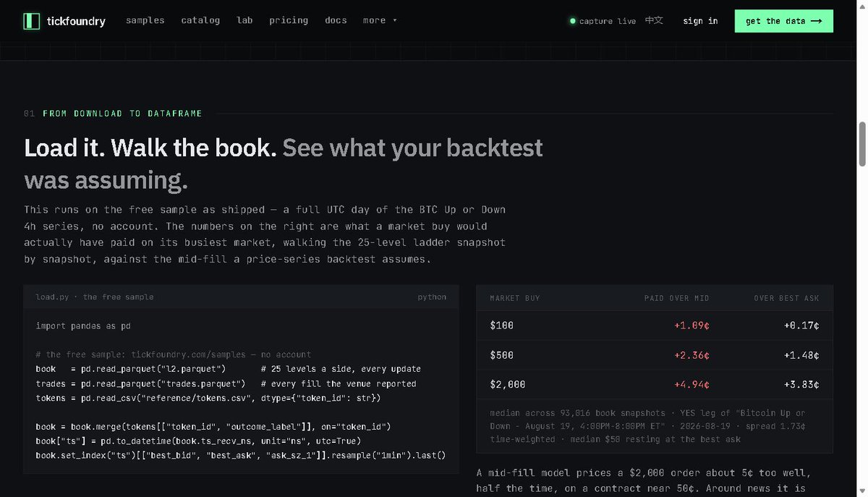Image resolution: width=868 pixels, height=497 pixels.
Task: Click the free sample comment line in code
Action: (174, 354)
